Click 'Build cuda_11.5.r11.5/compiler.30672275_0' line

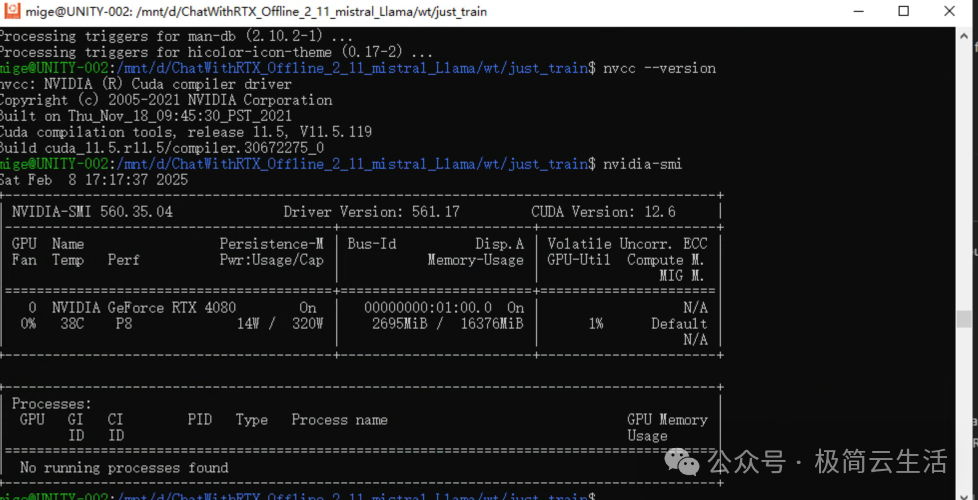[x=162, y=148]
